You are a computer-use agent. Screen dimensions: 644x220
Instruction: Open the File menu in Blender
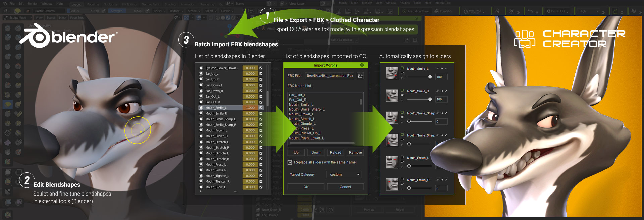[x=12, y=4]
